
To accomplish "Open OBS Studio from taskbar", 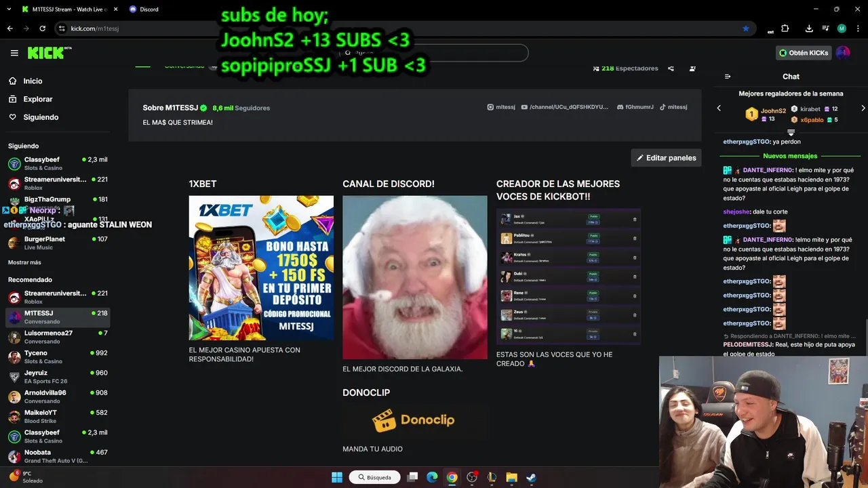I will tap(472, 477).
